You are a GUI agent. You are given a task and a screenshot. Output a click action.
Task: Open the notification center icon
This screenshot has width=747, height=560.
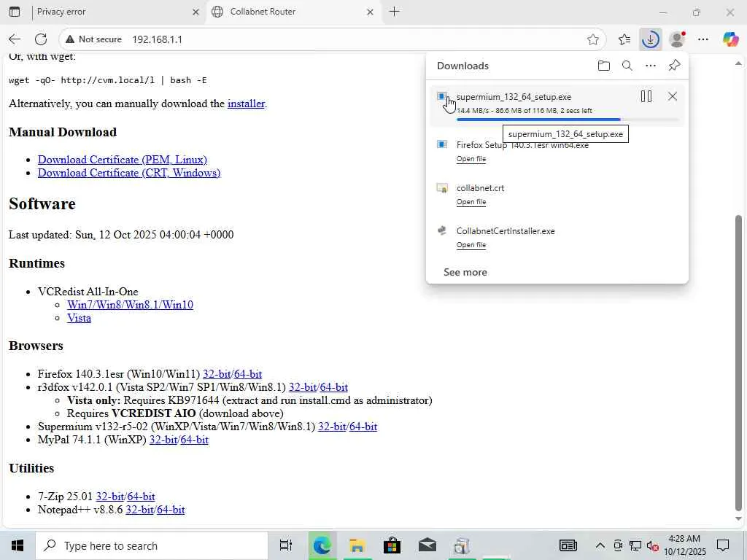pyautogui.click(x=723, y=545)
